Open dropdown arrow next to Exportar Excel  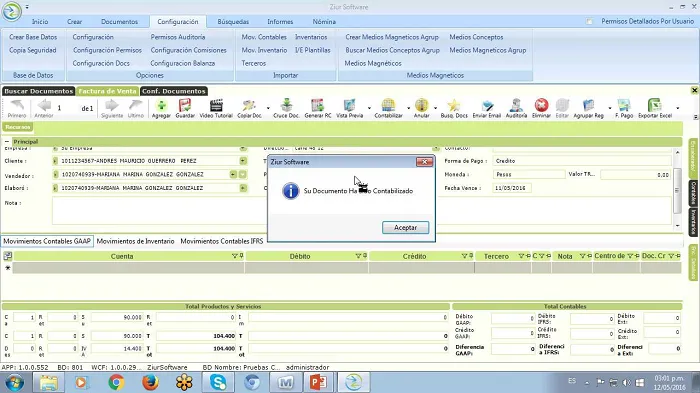pos(678,108)
